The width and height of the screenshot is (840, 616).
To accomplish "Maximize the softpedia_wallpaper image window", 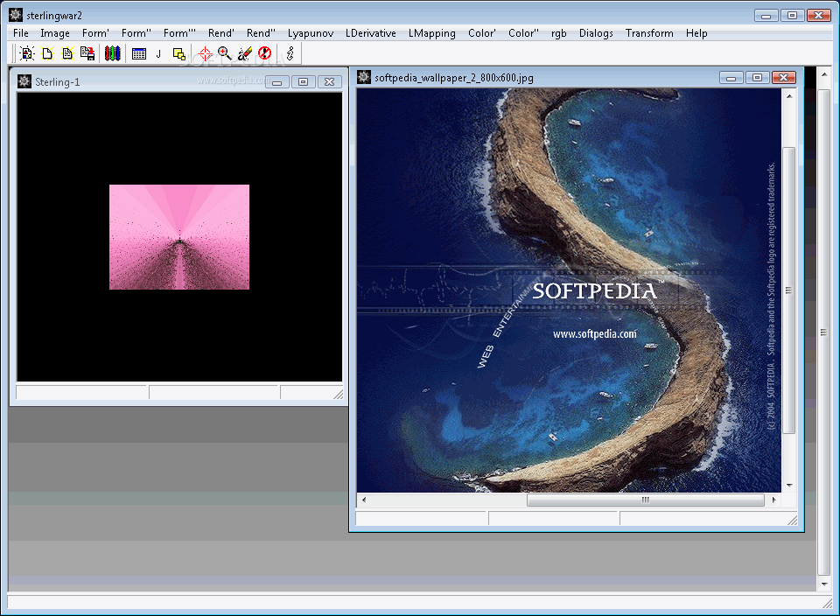I will pyautogui.click(x=757, y=78).
